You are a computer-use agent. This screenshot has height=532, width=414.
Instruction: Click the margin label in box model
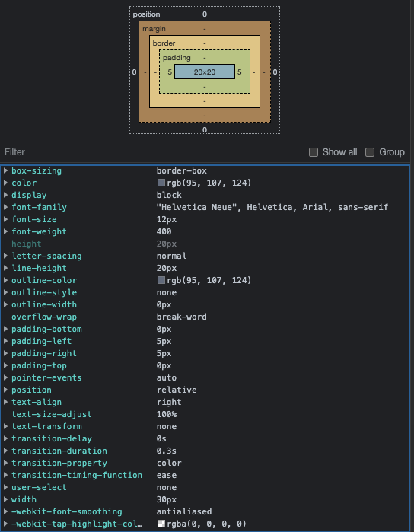pos(154,29)
